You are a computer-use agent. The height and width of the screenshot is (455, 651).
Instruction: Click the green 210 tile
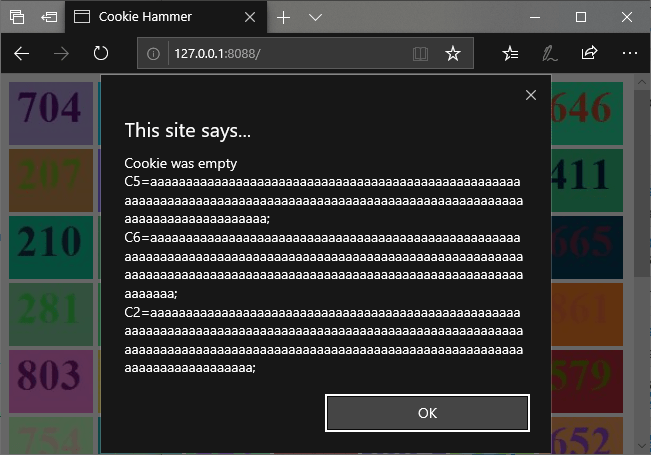tap(50, 241)
